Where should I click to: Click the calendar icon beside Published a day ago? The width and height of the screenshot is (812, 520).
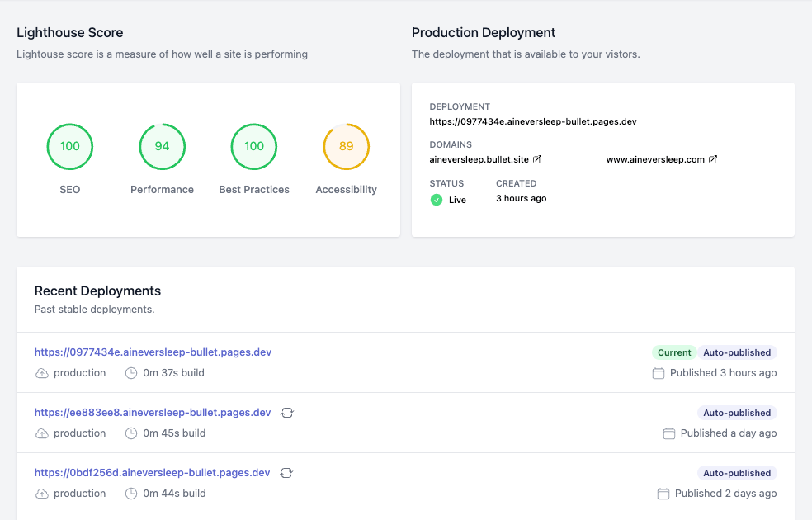pyautogui.click(x=669, y=433)
